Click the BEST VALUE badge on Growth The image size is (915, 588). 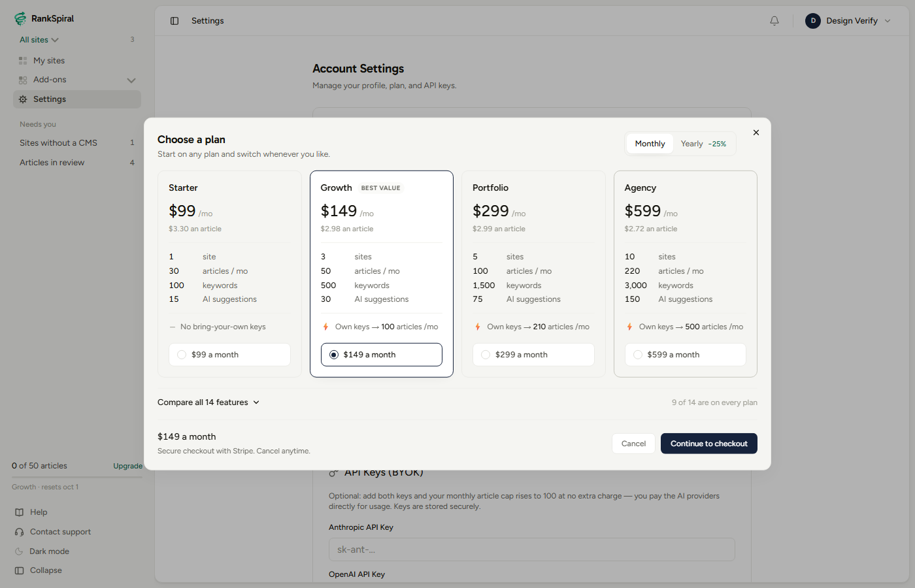click(x=381, y=188)
